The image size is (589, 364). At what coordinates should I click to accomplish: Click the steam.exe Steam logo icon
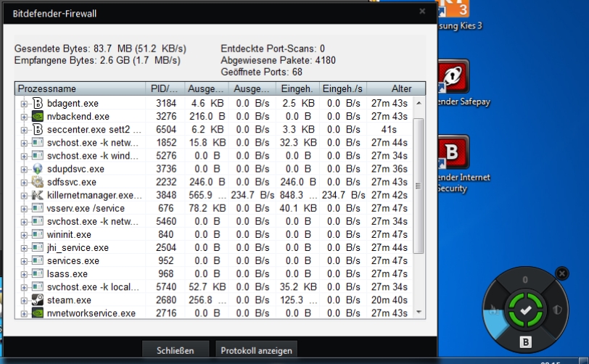click(x=38, y=299)
